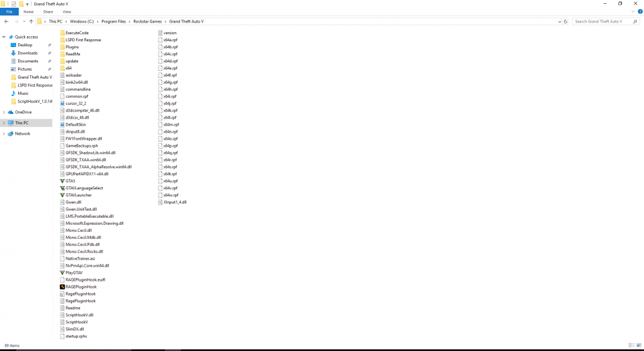Image resolution: width=644 pixels, height=351 pixels.
Task: Select the PlayGTAV application icon
Action: point(62,272)
